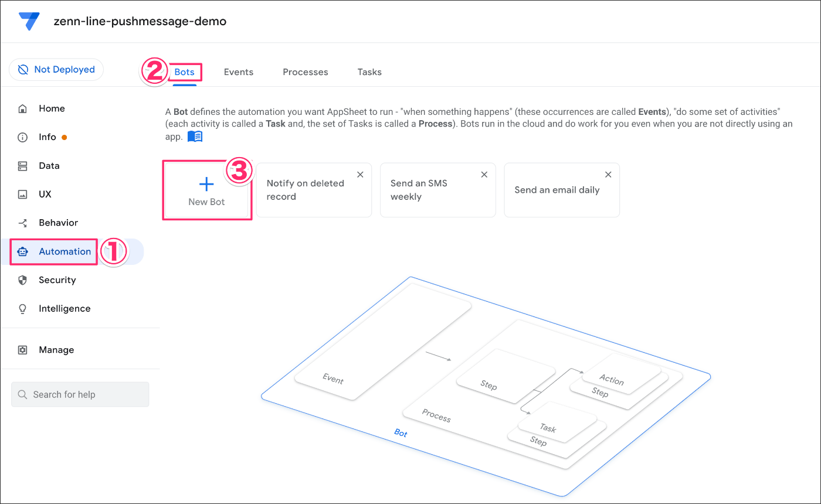This screenshot has height=504, width=821.
Task: Dismiss the Send an email daily template
Action: (x=608, y=174)
